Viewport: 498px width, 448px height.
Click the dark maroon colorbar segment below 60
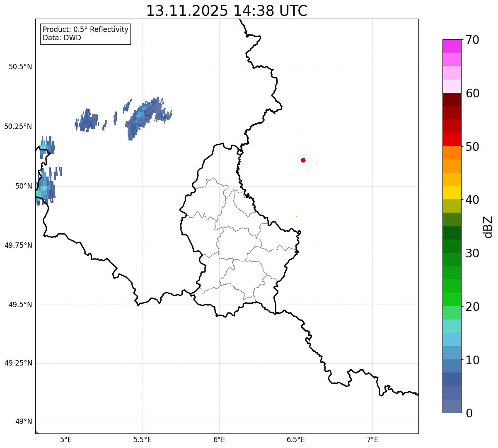(x=452, y=99)
